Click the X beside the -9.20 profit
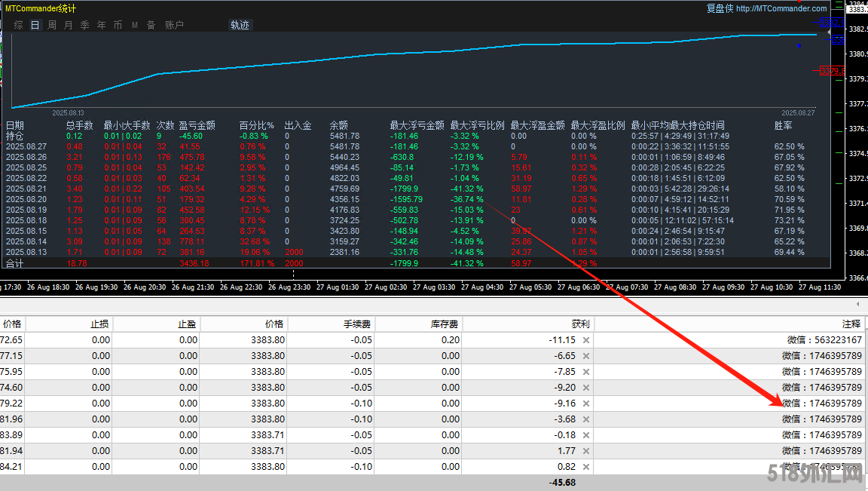 586,388
